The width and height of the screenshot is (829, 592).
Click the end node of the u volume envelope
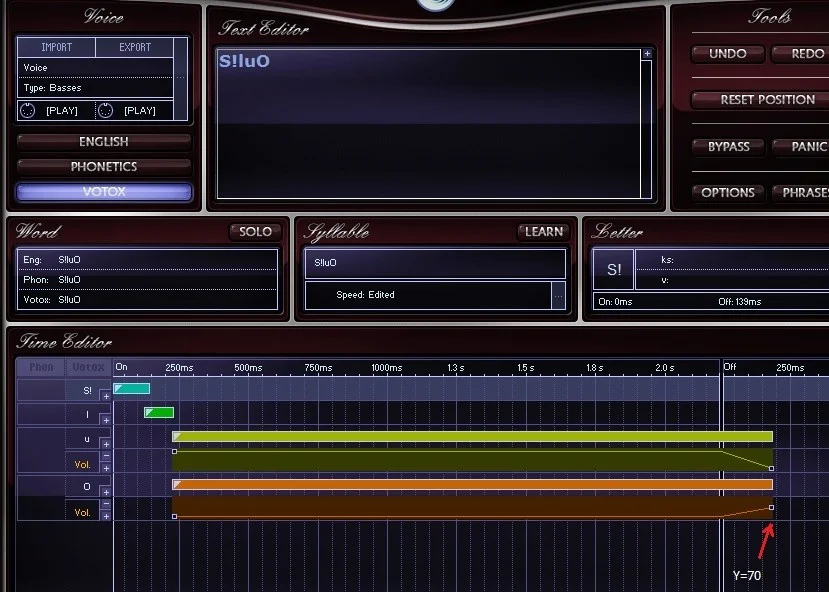tap(771, 468)
